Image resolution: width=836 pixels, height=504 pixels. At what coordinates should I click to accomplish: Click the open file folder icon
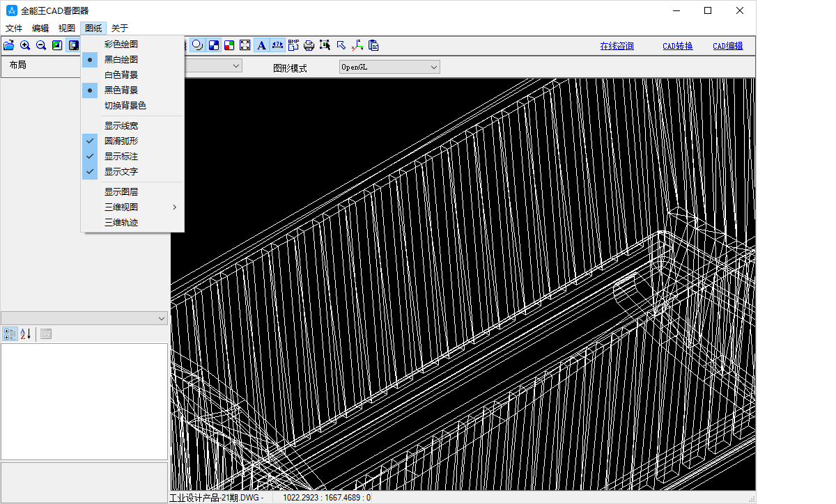click(9, 45)
